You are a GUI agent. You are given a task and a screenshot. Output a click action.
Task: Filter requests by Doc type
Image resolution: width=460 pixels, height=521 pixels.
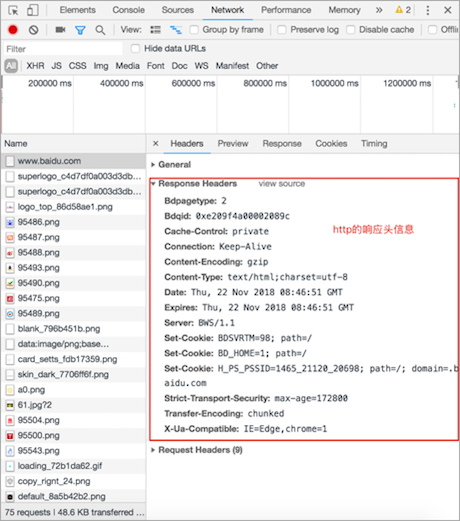pos(179,66)
